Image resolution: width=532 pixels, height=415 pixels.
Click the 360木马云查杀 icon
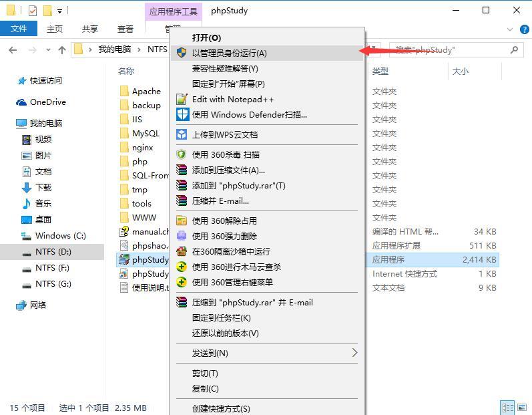coord(182,267)
